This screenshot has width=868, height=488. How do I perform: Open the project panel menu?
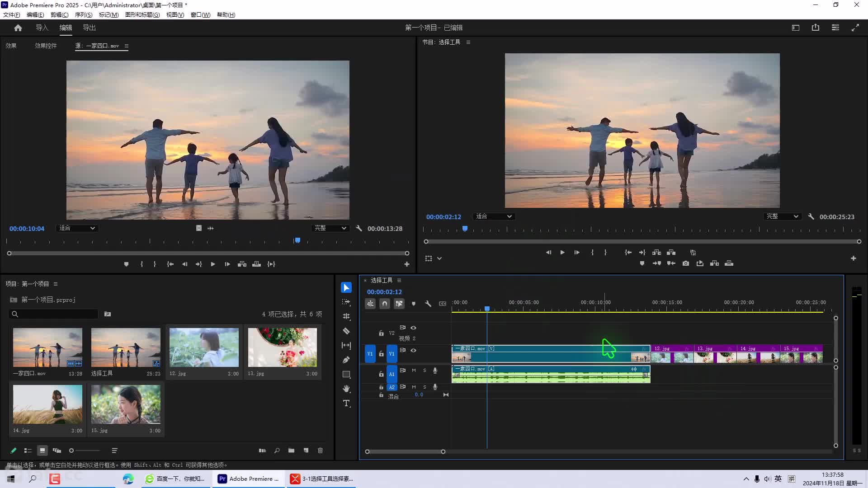pos(56,284)
